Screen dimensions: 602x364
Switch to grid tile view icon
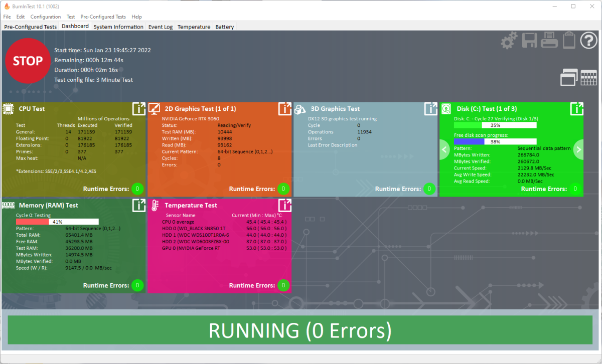589,78
